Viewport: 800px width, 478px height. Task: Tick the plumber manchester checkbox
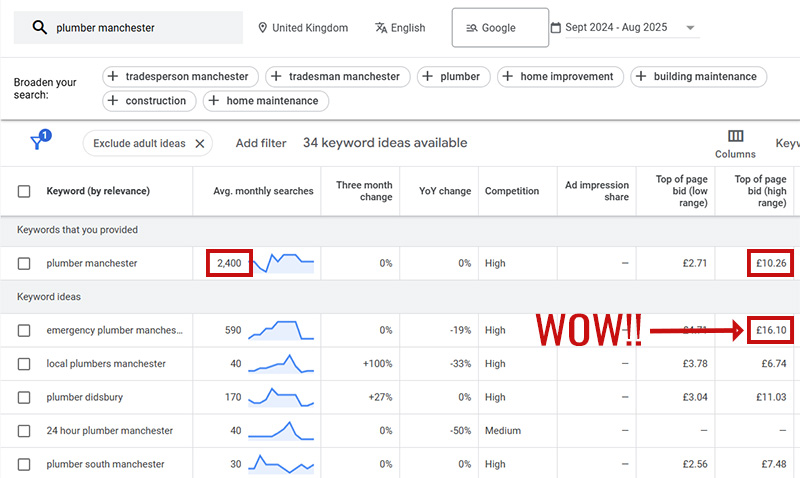tap(24, 264)
